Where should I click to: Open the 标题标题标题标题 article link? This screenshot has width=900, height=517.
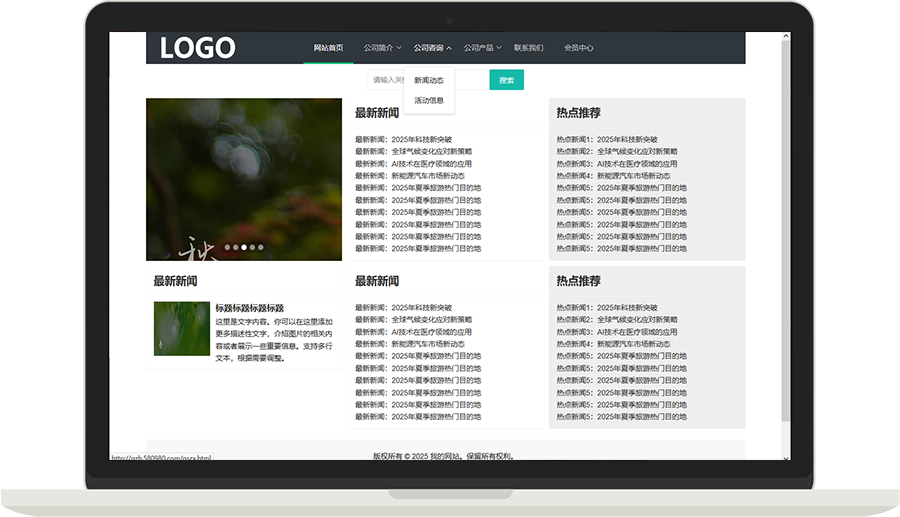tap(250, 308)
